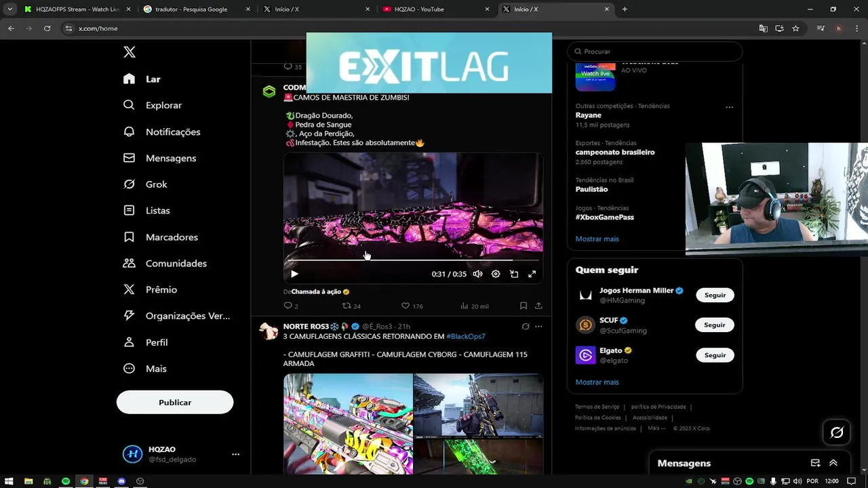Follow SCUF account
The image size is (868, 488).
[715, 325]
